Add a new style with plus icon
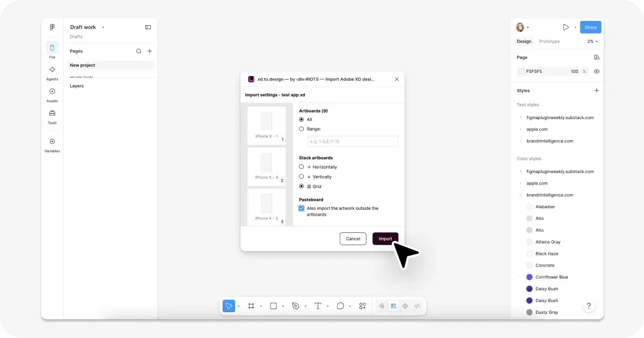Screen dimensions: 644x338 click(596, 91)
